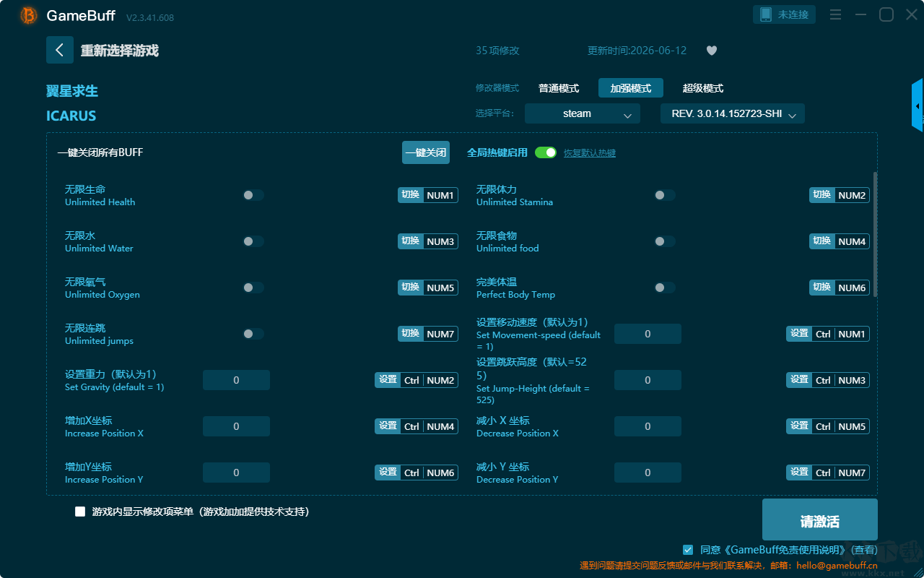Viewport: 924px width, 578px height.
Task: Open the steam platform dropdown
Action: click(583, 113)
